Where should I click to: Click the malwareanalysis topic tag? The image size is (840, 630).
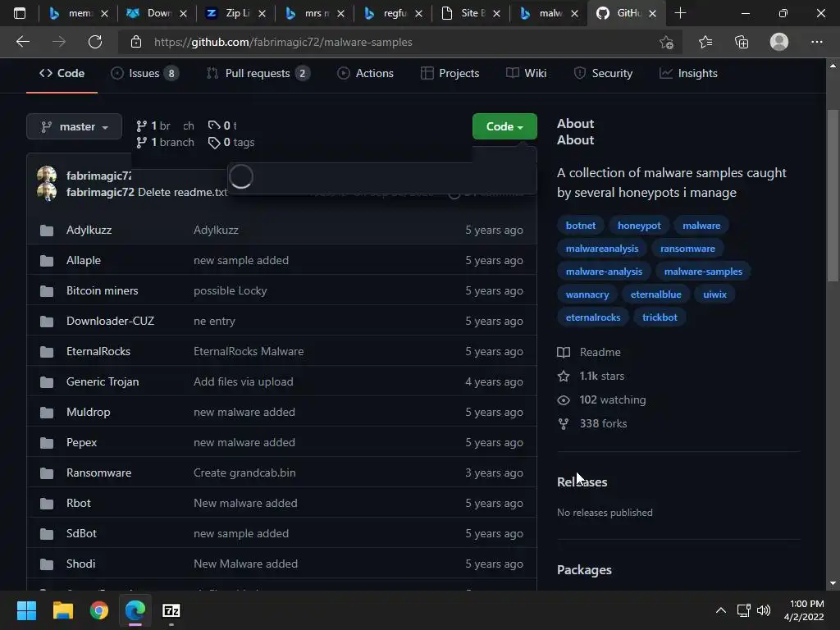pos(602,249)
